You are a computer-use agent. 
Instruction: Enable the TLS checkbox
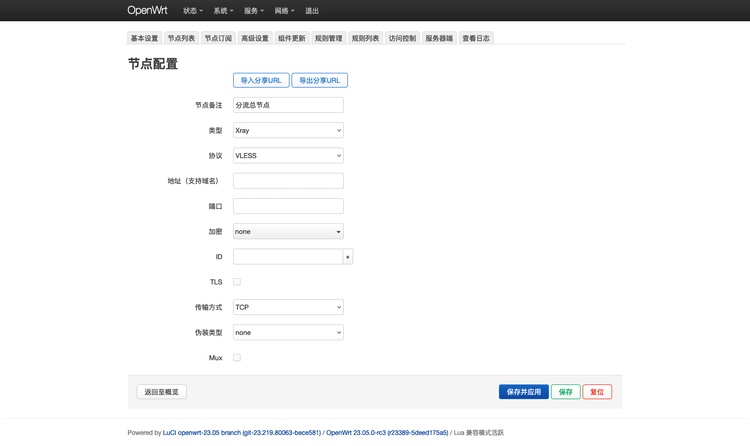click(237, 282)
